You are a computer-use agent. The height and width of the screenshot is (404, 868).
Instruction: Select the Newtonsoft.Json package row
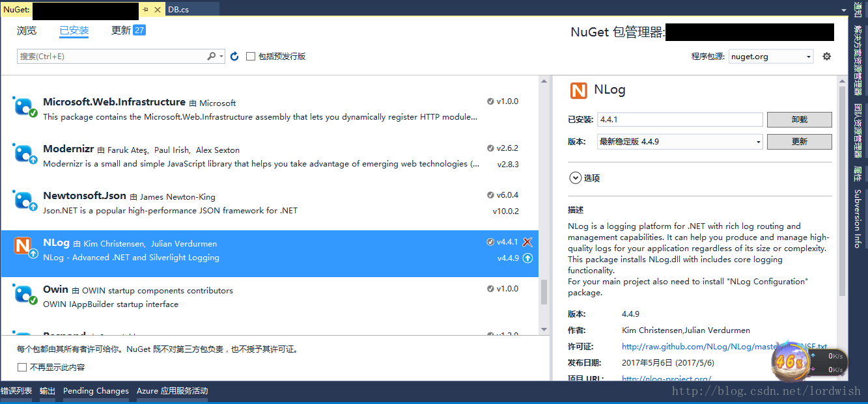(270, 207)
